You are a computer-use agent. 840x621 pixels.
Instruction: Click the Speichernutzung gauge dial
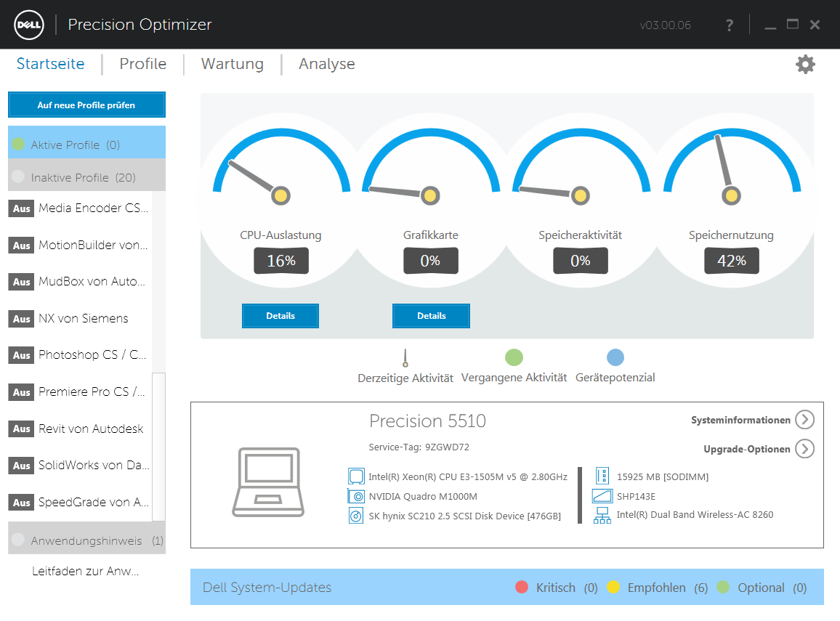732,167
